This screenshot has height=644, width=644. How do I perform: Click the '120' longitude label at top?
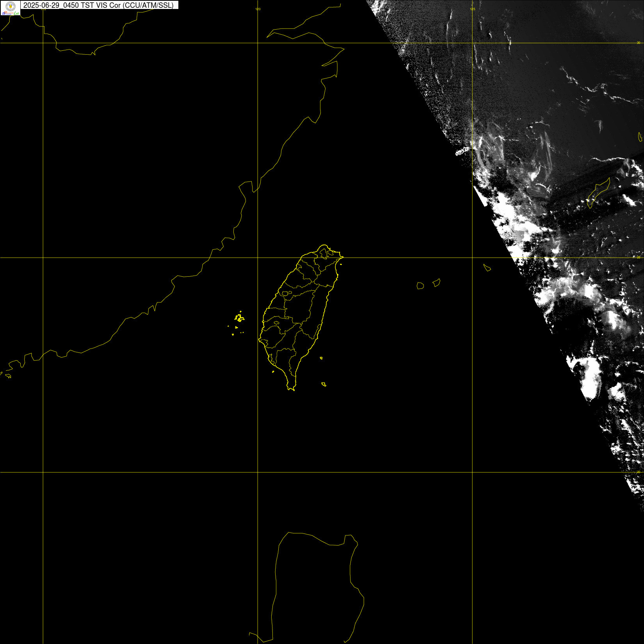coord(258,9)
